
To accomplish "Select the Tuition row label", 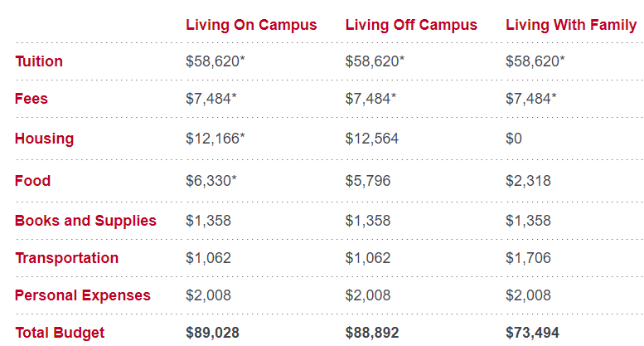I will pyautogui.click(x=39, y=61).
